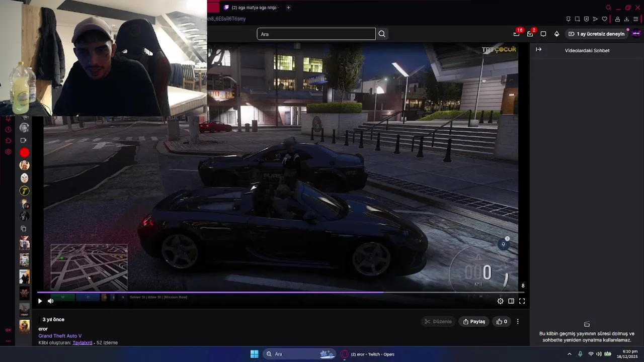Click the Paylaş share button
644x362 pixels.
tap(474, 322)
